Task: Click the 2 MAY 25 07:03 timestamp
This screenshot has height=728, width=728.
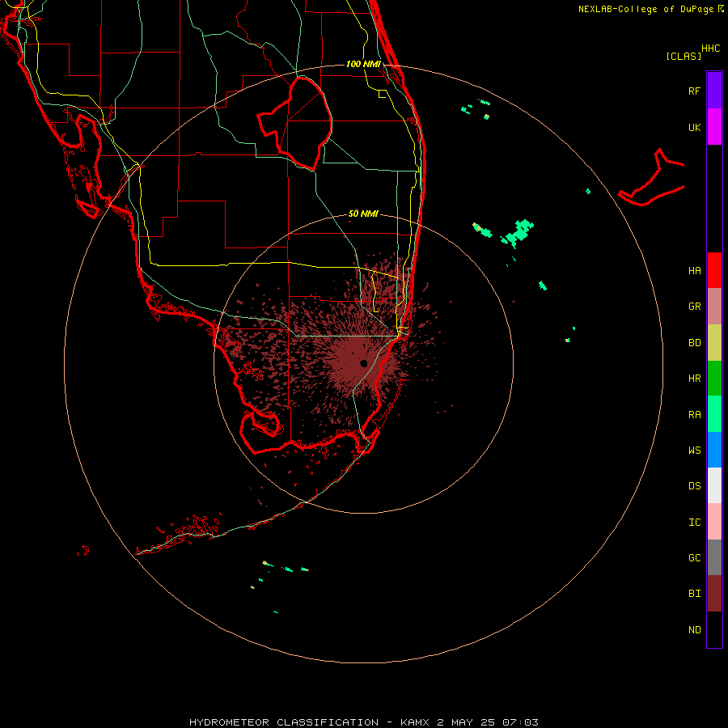Action: (488, 722)
